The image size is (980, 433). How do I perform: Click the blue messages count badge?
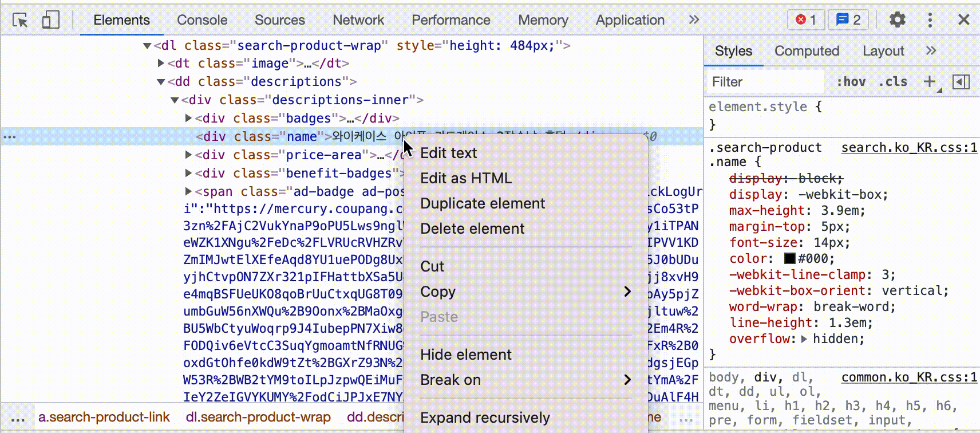click(848, 20)
